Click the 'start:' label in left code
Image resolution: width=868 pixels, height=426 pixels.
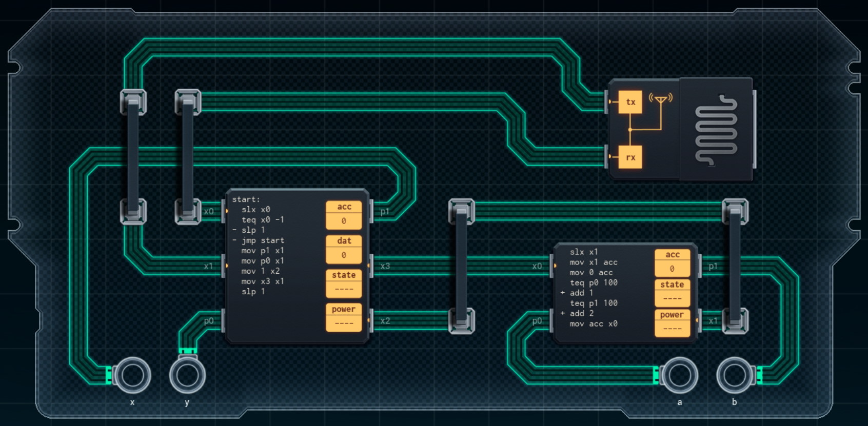pos(246,199)
